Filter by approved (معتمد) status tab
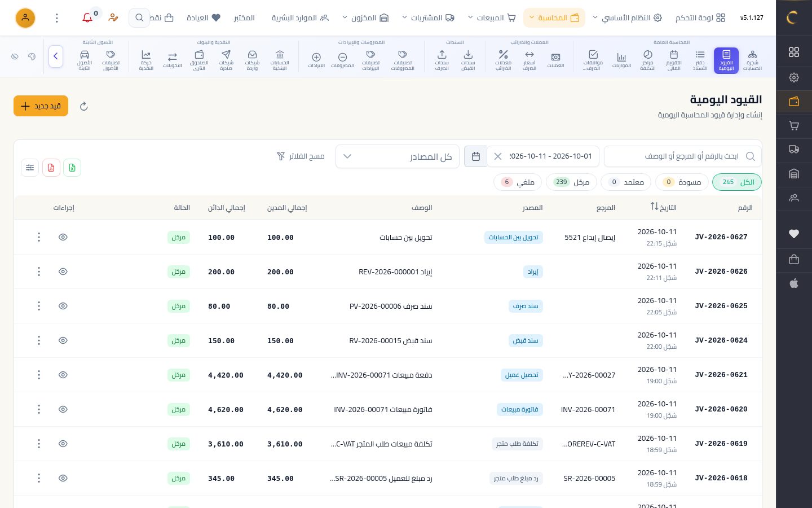The height and width of the screenshot is (508, 812). coord(626,182)
